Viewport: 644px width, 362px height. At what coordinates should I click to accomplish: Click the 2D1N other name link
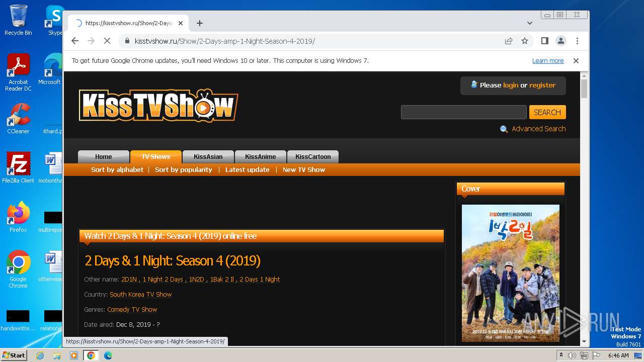click(129, 280)
